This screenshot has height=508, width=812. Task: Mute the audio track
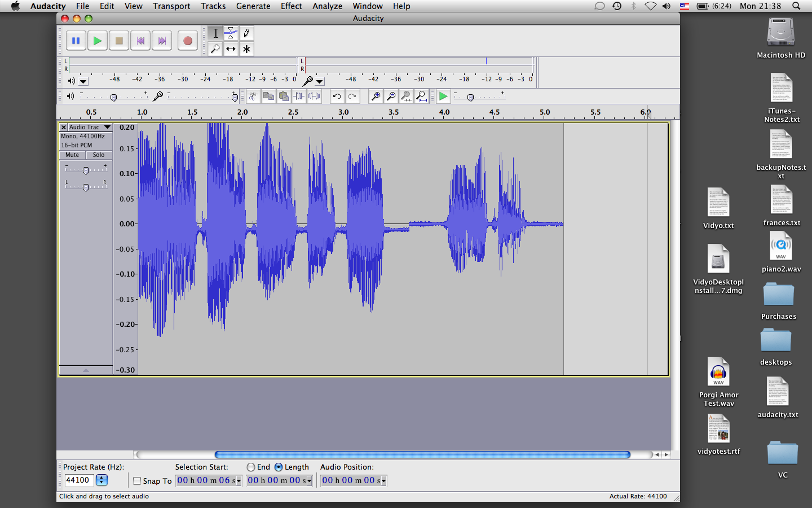[72, 155]
